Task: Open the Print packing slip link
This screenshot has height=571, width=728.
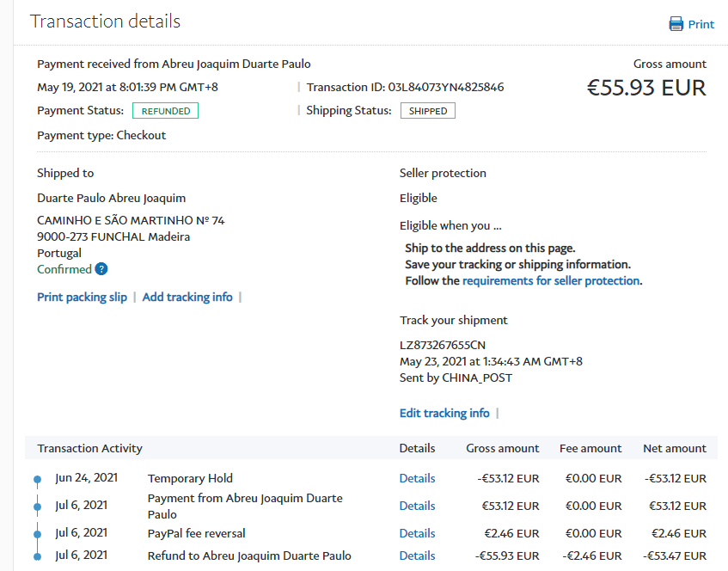Action: (82, 297)
